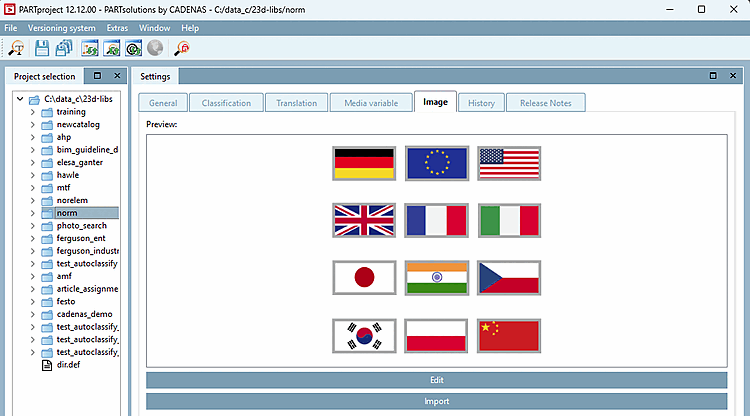This screenshot has width=750, height=416.
Task: Switch to the Classification tab
Action: 226,103
